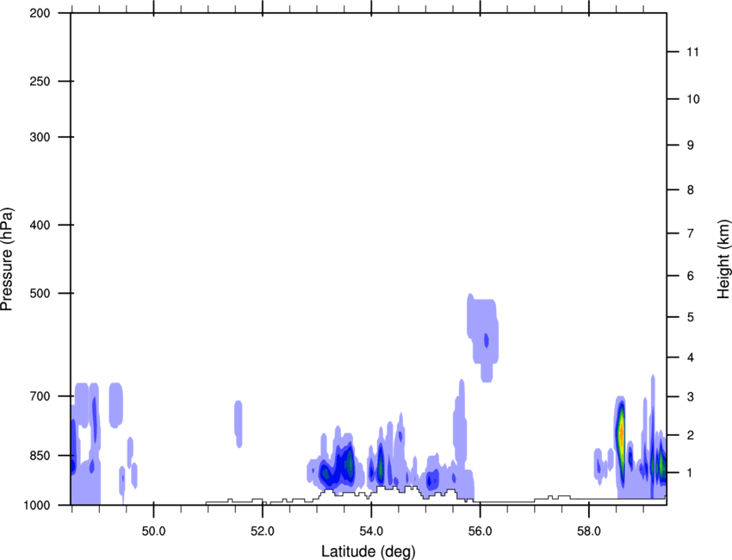Click the yellow-orange contour maximum near 58.6° latitude

(621, 433)
